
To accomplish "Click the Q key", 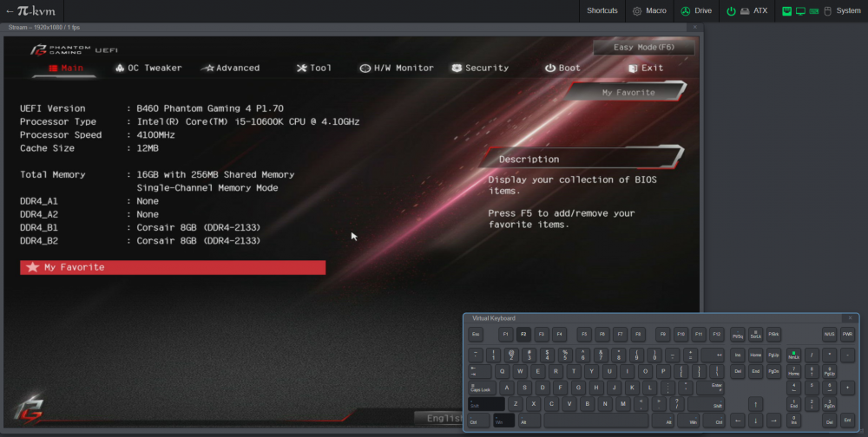I will pyautogui.click(x=502, y=371).
